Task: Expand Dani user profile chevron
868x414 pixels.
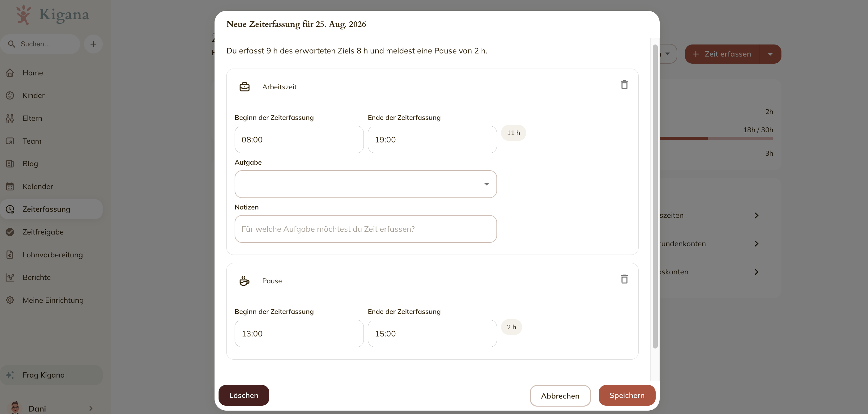Action: click(x=91, y=408)
